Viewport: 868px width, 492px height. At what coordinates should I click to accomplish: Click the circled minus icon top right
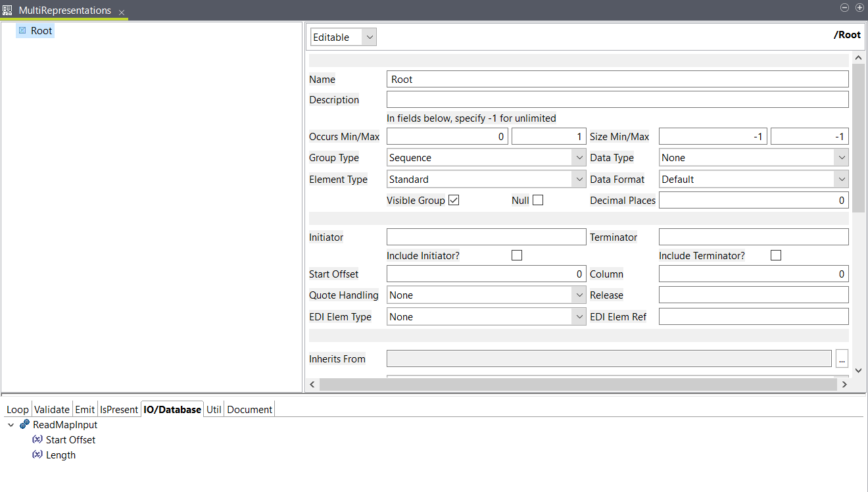[x=844, y=7]
